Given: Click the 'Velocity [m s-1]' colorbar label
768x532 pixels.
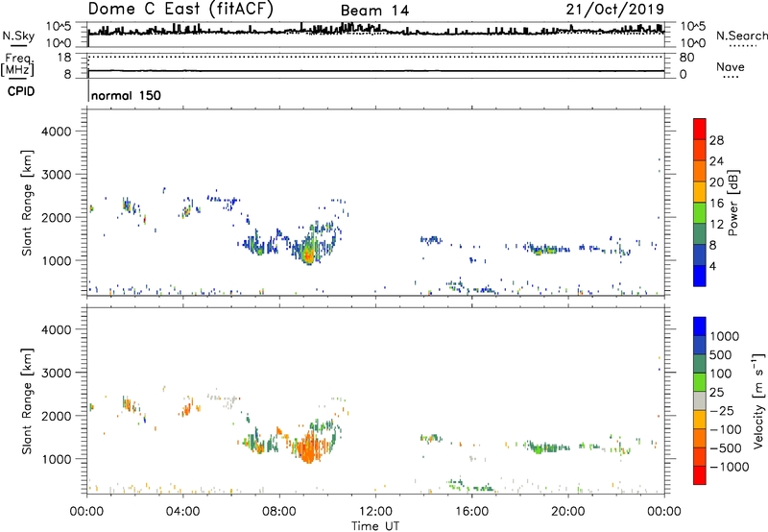Looking at the screenshot, I should [758, 400].
